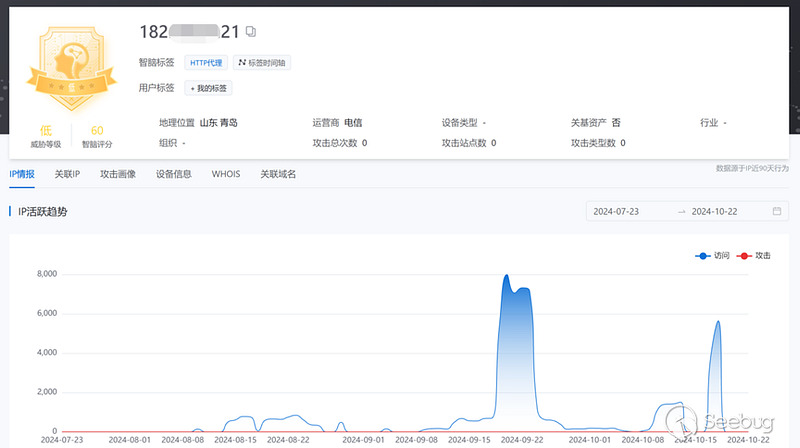
Task: Click the 2024-08-15 x-axis label
Action: 235,440
